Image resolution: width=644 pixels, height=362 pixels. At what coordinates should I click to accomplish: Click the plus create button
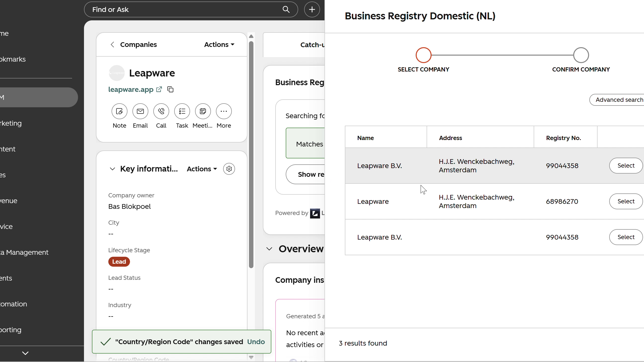coord(312,9)
